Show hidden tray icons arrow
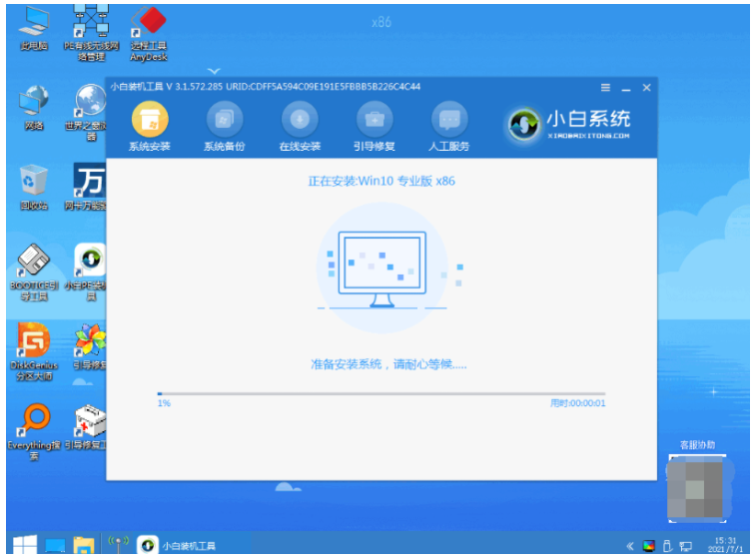The width and height of the screenshot is (756, 560). [x=630, y=546]
